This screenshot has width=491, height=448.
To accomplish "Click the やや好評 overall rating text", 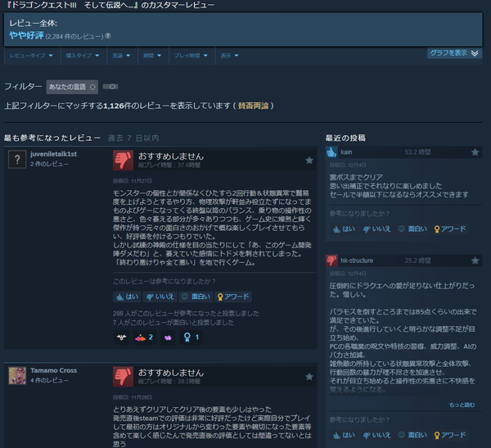I will point(26,35).
